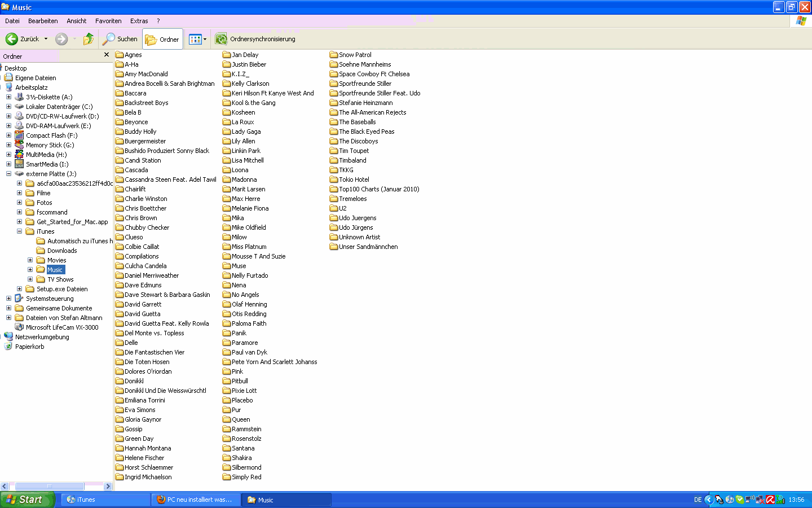Screen dimensions: 812x508
Task: Select Microsoft LifeCam VX-3000 device
Action: pos(61,327)
